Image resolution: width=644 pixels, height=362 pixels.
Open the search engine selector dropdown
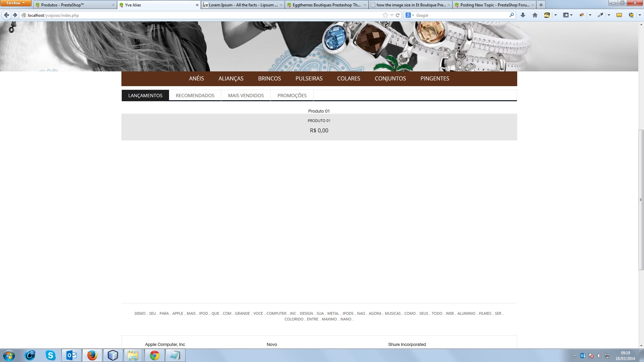(x=410, y=15)
